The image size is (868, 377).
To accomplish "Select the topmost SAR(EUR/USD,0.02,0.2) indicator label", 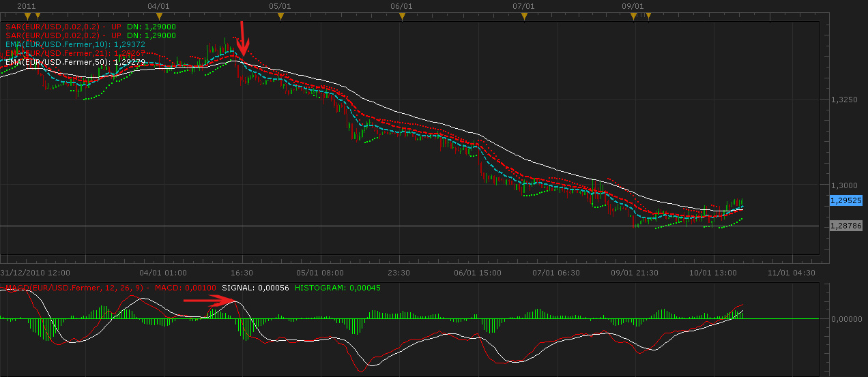I will [63, 26].
